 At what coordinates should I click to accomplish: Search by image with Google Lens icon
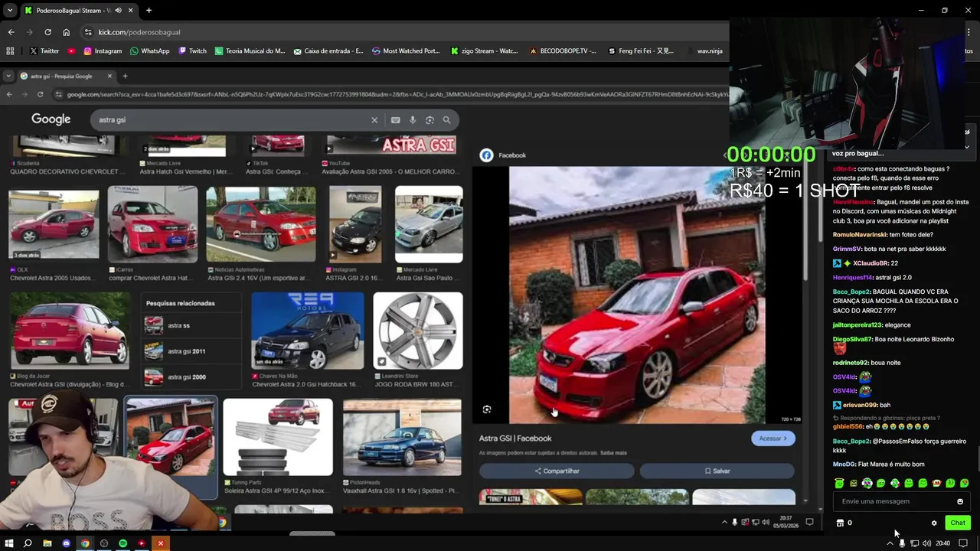[430, 120]
